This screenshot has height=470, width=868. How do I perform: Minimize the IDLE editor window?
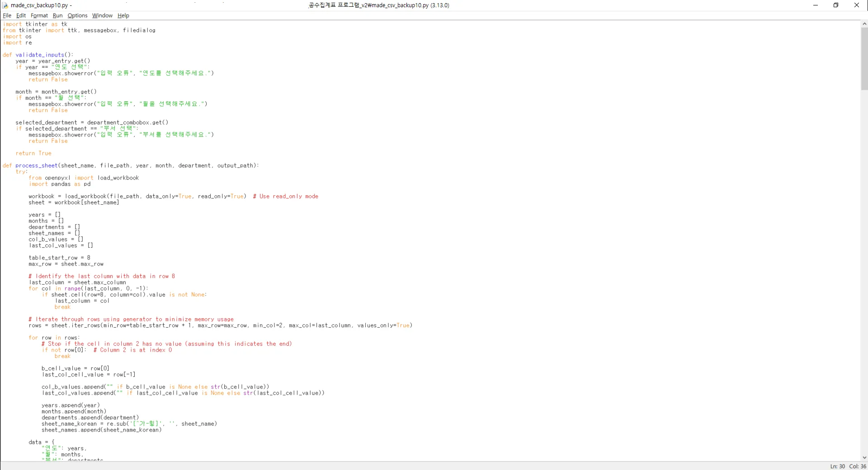[x=815, y=5]
